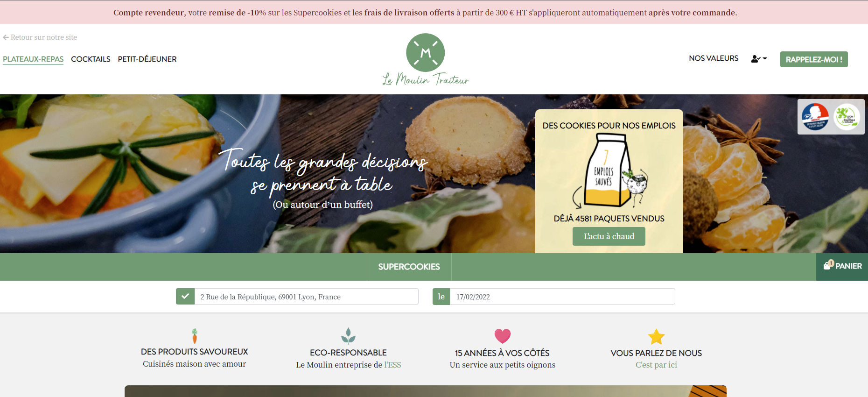
Task: Click the French Republic badge logo
Action: 815,117
